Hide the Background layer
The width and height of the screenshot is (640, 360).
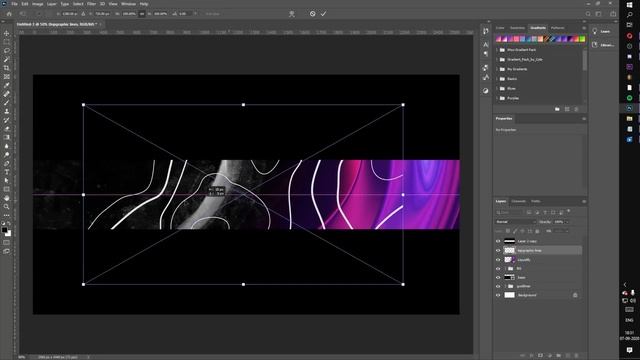[498, 295]
